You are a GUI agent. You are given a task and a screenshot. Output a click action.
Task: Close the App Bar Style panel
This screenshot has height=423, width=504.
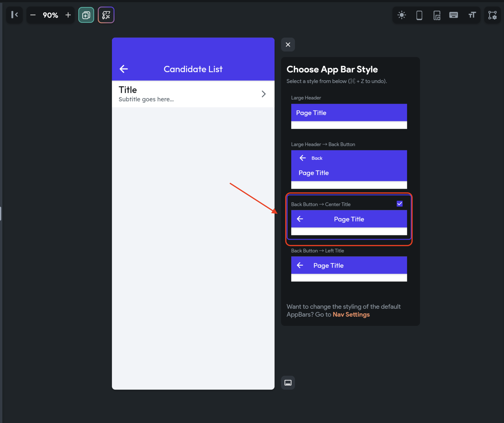point(288,45)
